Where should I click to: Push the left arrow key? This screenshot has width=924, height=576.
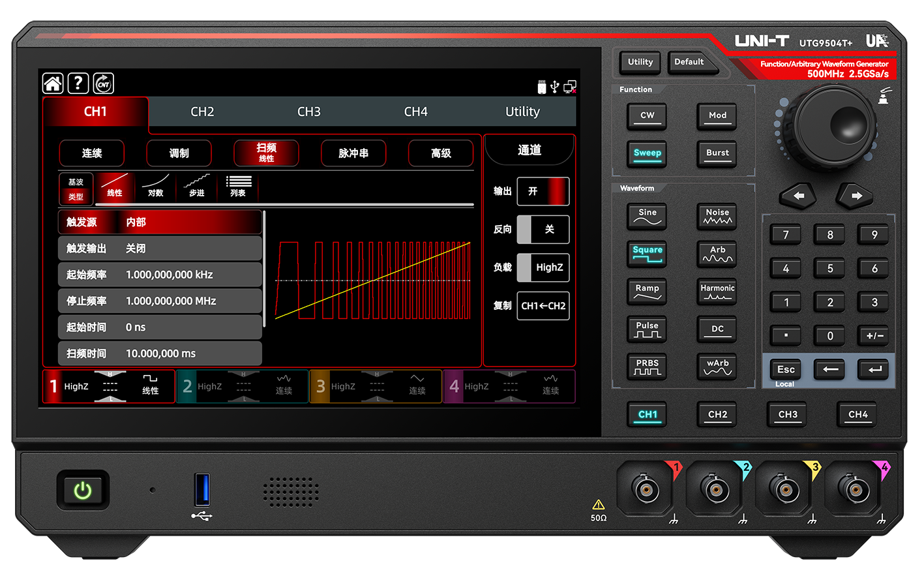point(798,196)
